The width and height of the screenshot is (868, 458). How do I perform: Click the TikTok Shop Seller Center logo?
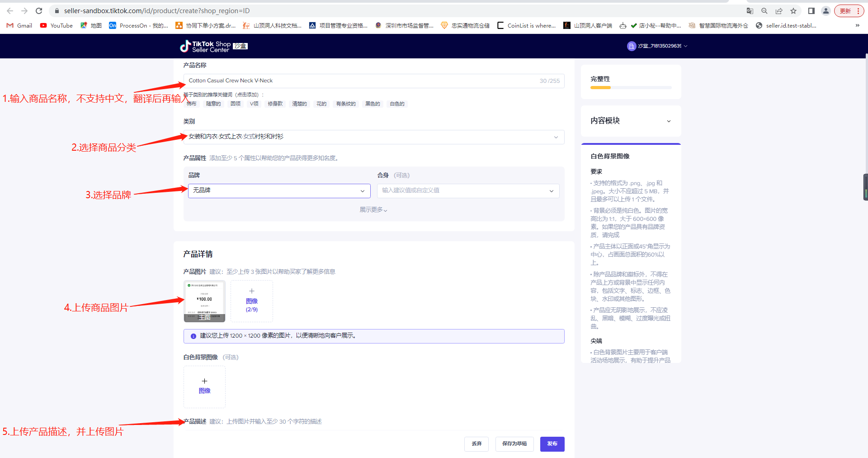pyautogui.click(x=206, y=46)
